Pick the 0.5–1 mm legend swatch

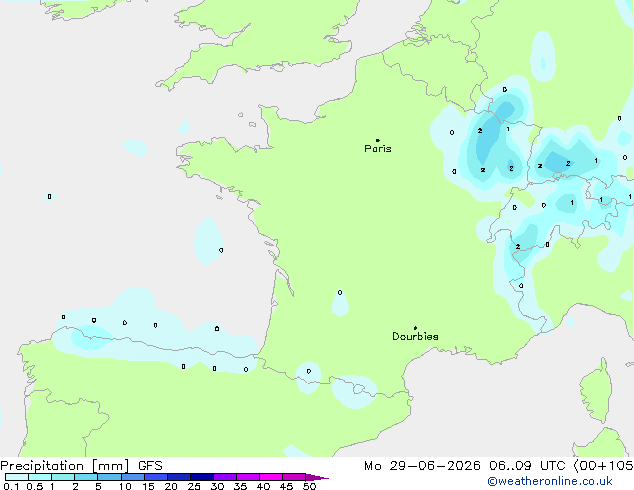(40, 477)
